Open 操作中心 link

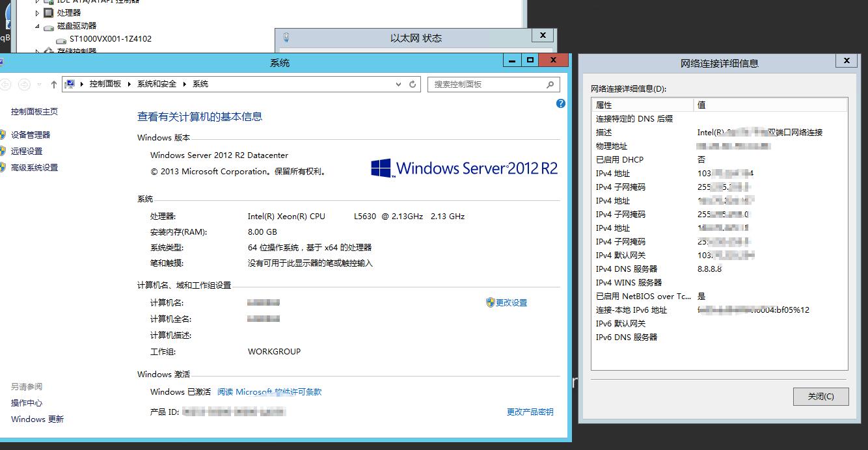pyautogui.click(x=27, y=403)
